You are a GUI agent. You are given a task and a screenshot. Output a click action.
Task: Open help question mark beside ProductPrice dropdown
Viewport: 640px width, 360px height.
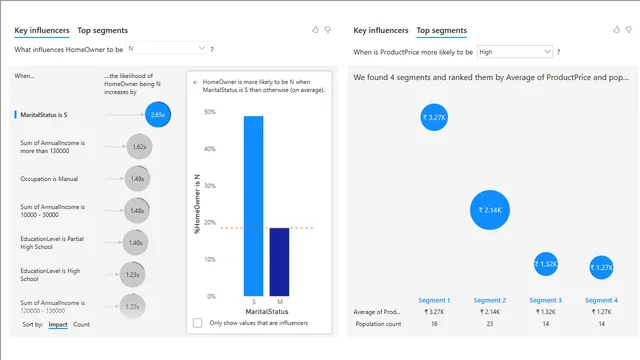[x=558, y=52]
